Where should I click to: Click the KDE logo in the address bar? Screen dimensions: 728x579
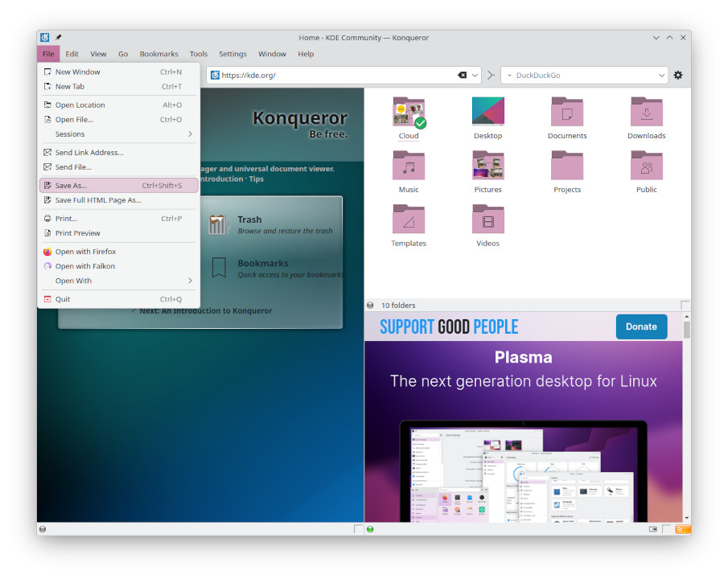[214, 75]
